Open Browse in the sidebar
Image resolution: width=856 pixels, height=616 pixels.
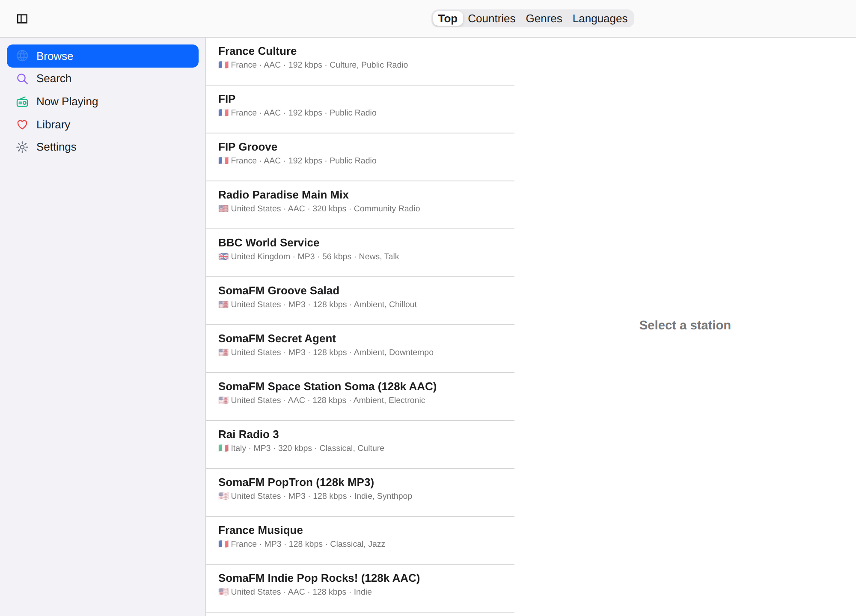pyautogui.click(x=103, y=56)
